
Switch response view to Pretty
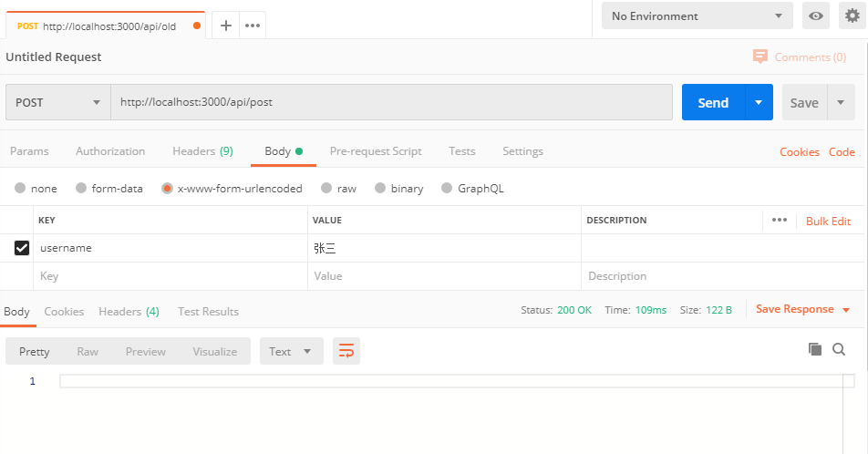coord(35,351)
